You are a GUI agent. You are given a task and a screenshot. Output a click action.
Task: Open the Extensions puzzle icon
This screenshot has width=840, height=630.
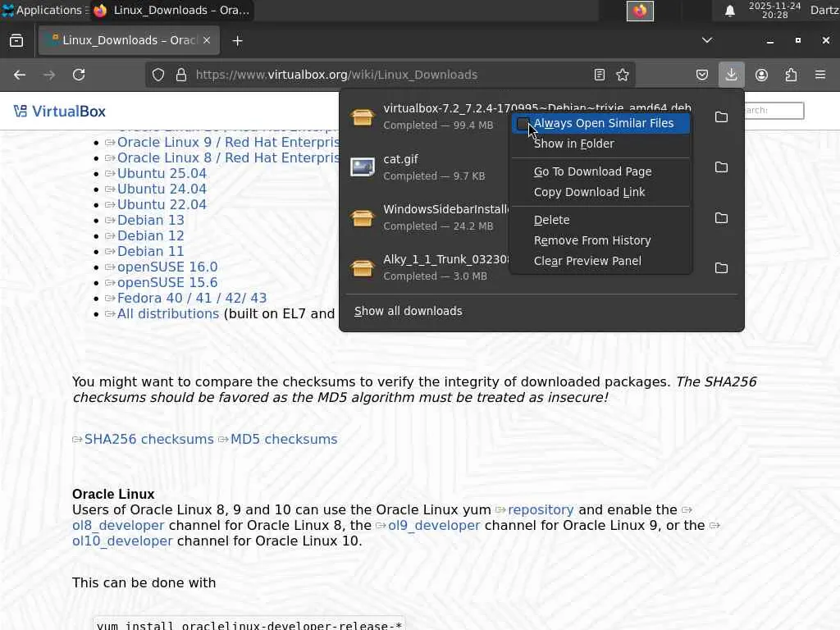click(x=791, y=75)
